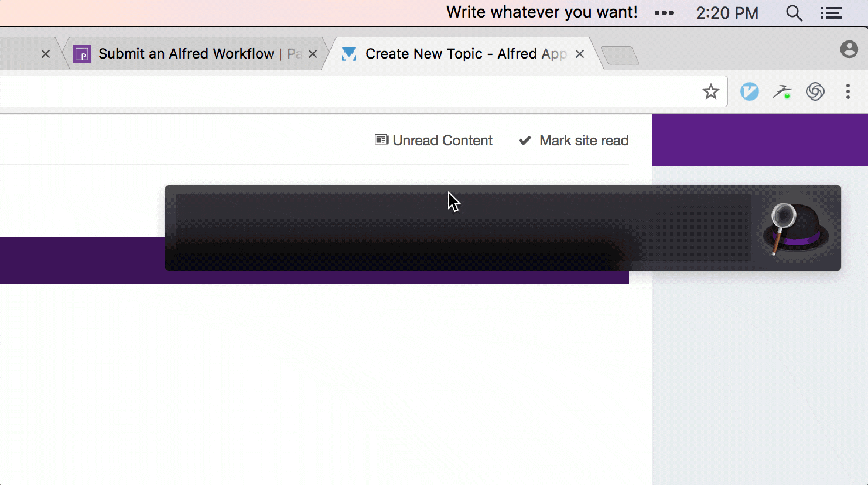Open the Unread Content link
868x485 pixels.
(434, 141)
